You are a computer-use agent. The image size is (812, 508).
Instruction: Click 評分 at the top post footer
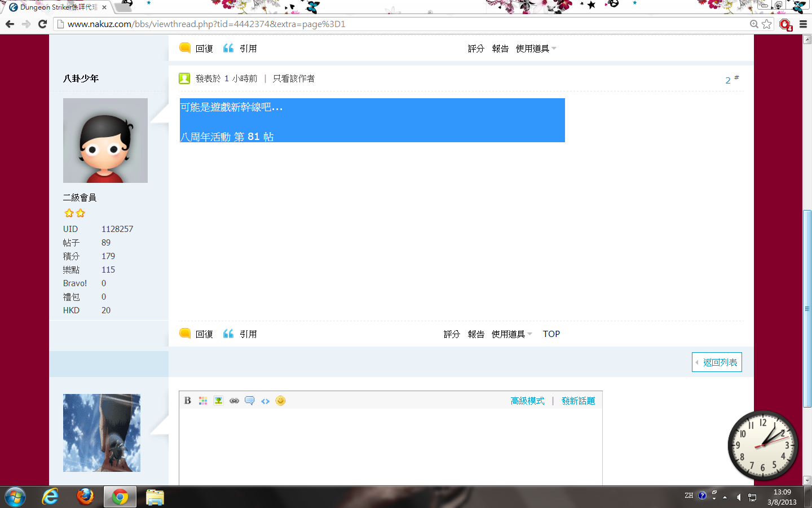click(x=476, y=49)
